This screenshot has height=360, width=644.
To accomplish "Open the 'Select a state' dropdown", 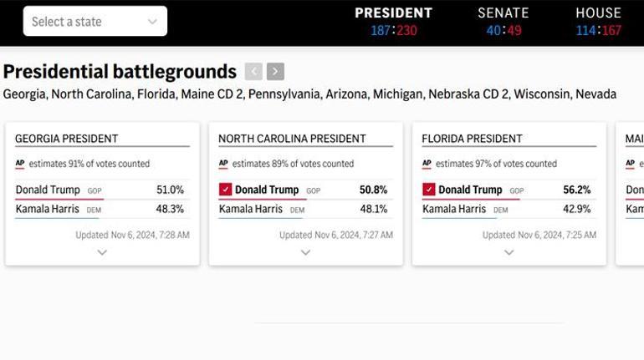I will tap(95, 22).
